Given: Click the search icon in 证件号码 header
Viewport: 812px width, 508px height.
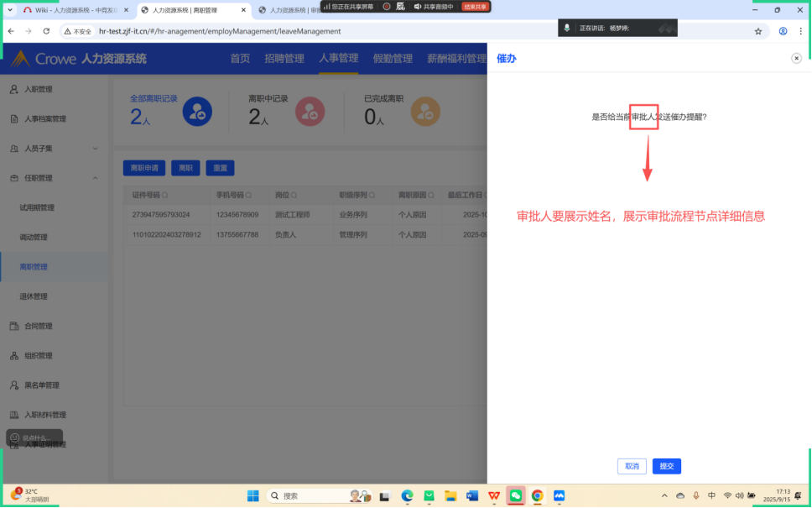Looking at the screenshot, I should [165, 196].
